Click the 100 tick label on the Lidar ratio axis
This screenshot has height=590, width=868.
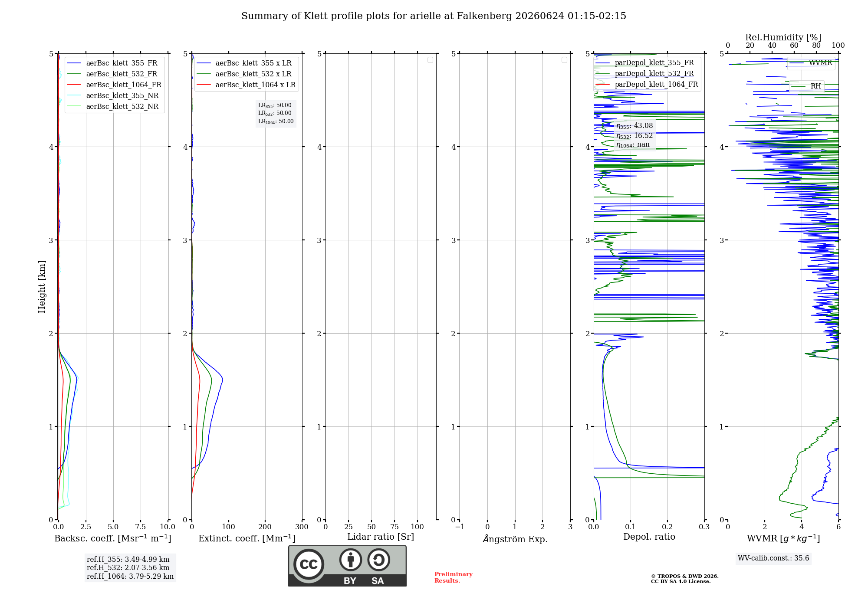(x=417, y=527)
